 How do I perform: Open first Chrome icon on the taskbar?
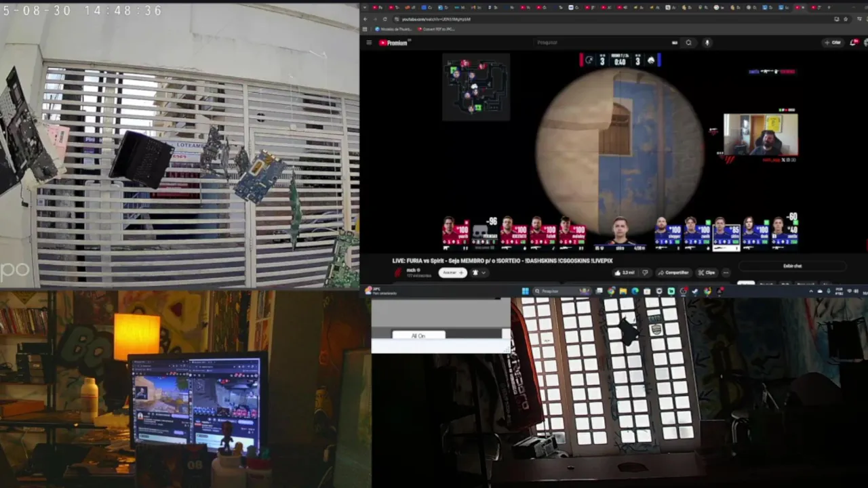[x=611, y=291]
